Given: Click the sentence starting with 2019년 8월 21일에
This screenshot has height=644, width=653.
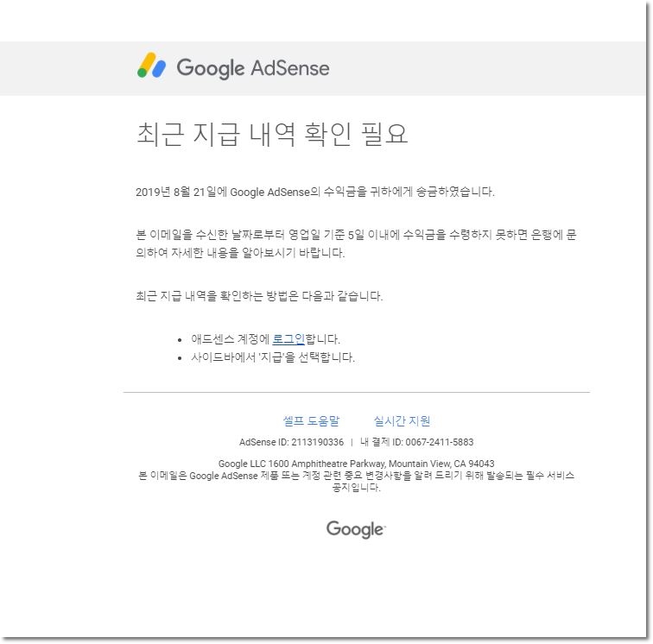Looking at the screenshot, I should (x=314, y=192).
